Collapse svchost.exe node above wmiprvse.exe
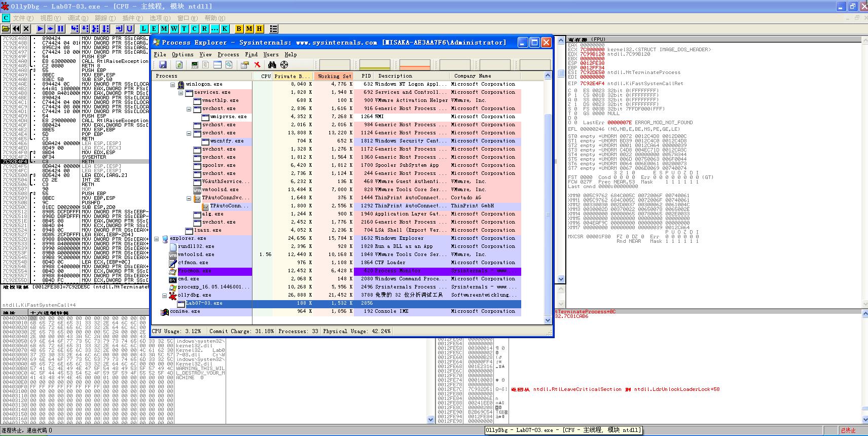 coord(189,109)
